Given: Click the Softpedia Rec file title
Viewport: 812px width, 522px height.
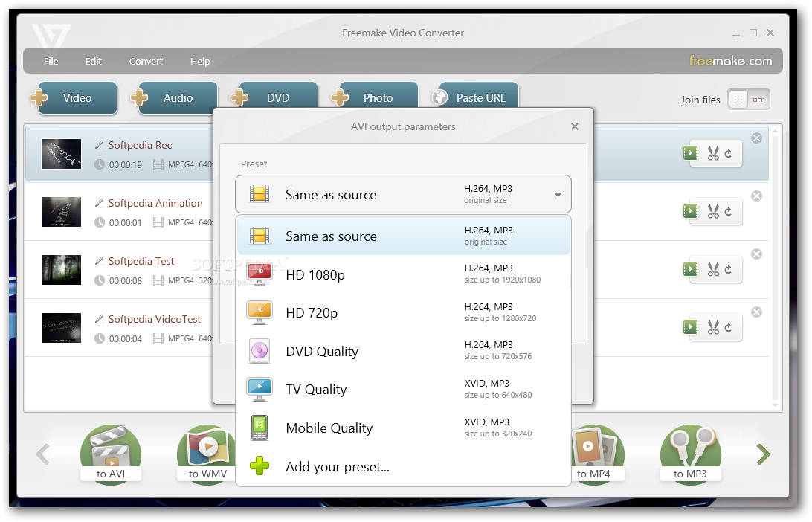Looking at the screenshot, I should point(140,145).
